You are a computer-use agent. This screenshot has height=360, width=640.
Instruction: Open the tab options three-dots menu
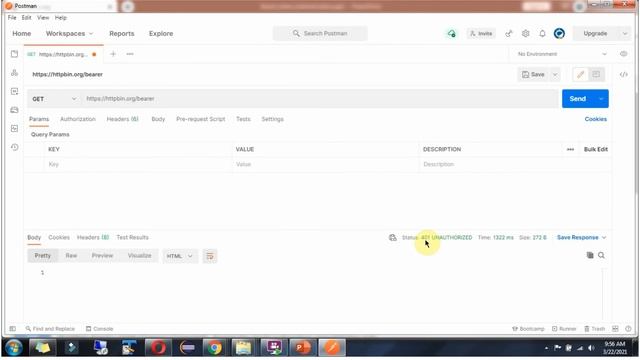pos(130,54)
